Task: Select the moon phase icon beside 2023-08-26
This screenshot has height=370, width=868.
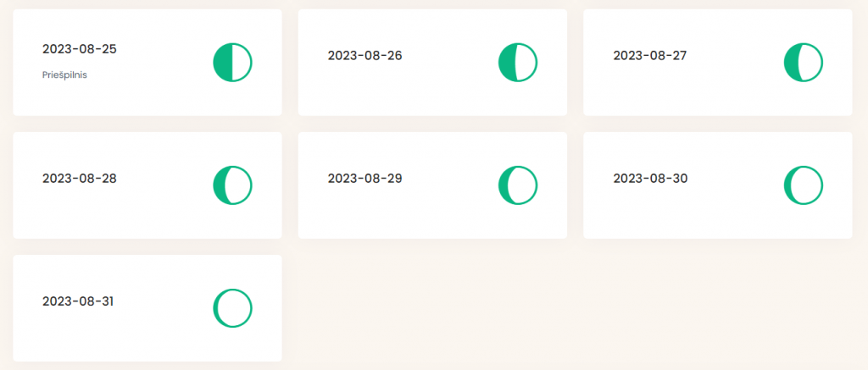Action: pyautogui.click(x=518, y=62)
